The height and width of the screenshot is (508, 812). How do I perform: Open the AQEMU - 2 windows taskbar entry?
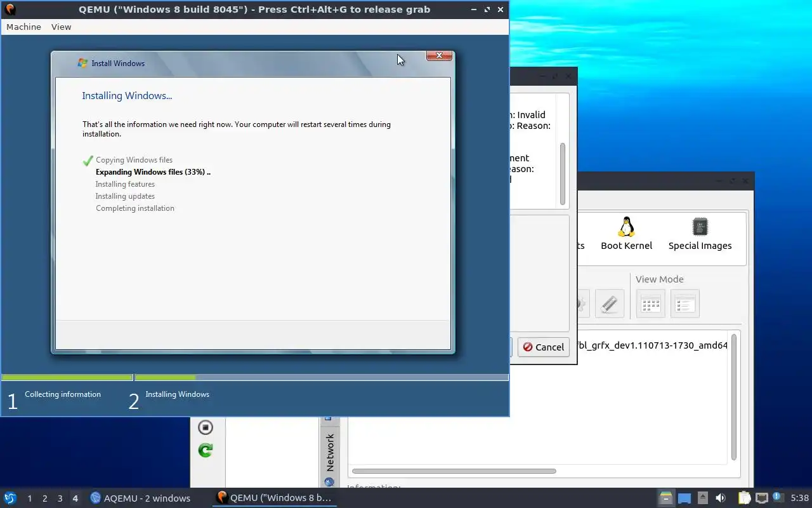click(x=140, y=498)
